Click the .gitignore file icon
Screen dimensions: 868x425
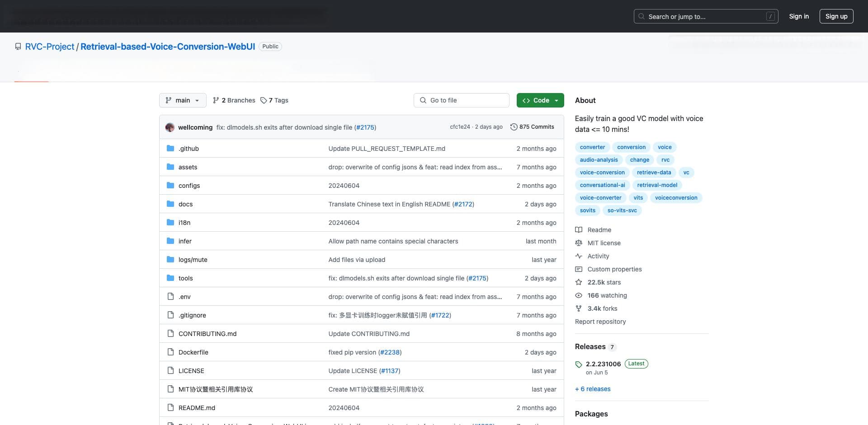coord(170,315)
